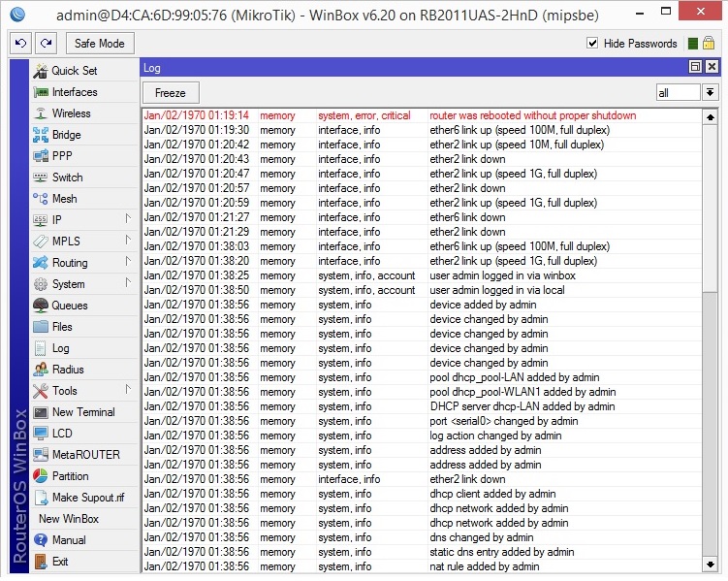728x581 pixels.
Task: Select 'pool dhcp_pool-WLAN1 added by admin' entry
Action: click(x=422, y=392)
